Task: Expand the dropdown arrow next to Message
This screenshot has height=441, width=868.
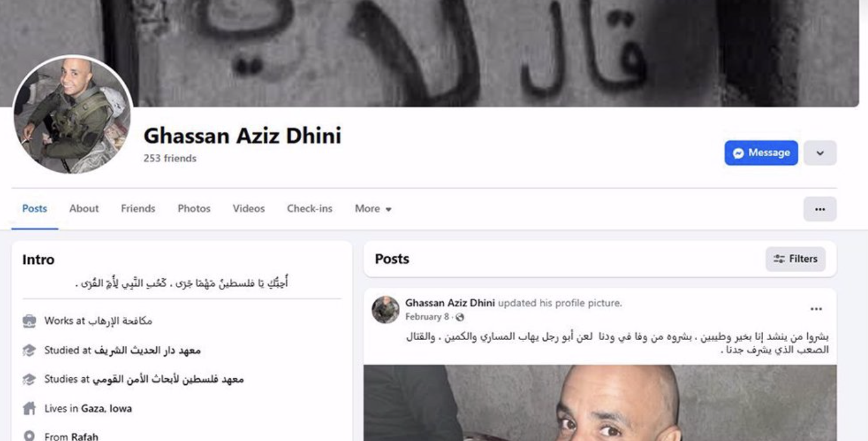Action: point(820,153)
